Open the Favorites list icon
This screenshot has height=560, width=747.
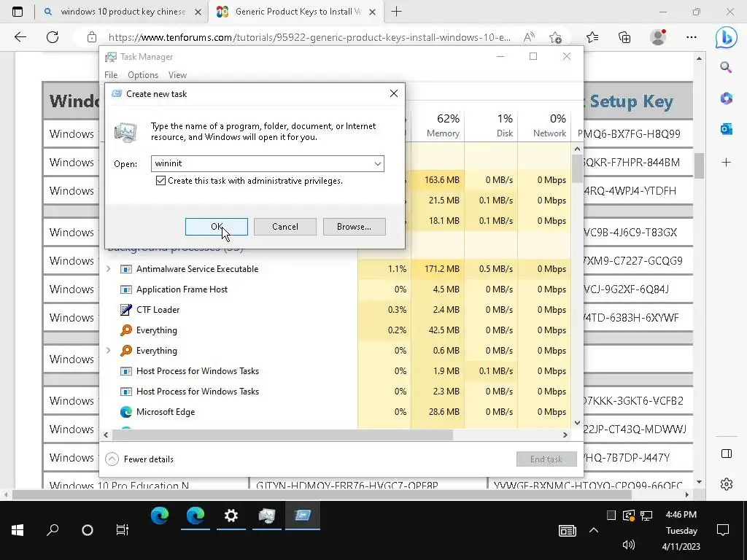(x=592, y=37)
